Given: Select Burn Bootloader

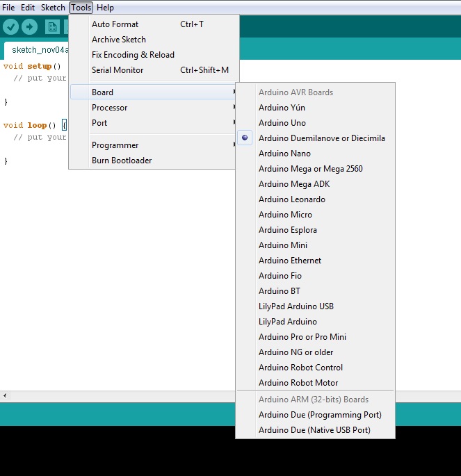Looking at the screenshot, I should coord(154,161).
